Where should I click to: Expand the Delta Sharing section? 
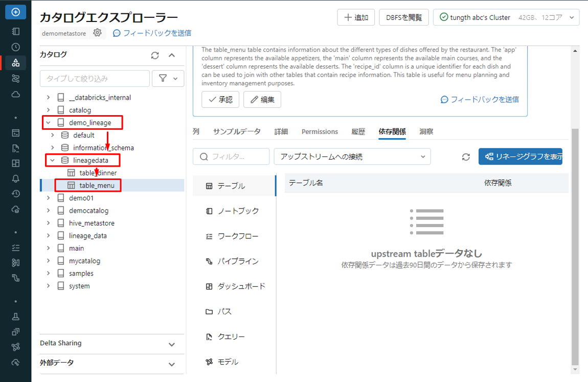coord(172,344)
